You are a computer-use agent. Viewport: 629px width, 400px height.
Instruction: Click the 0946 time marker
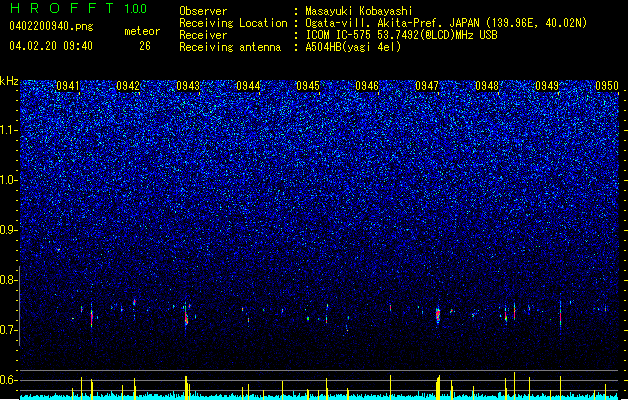pyautogui.click(x=367, y=86)
